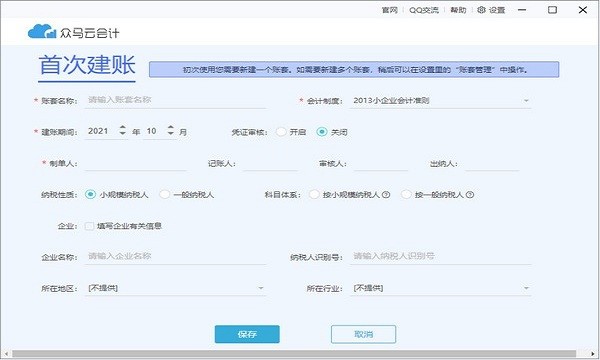Select 关闭 for 凭证审核

(322, 132)
